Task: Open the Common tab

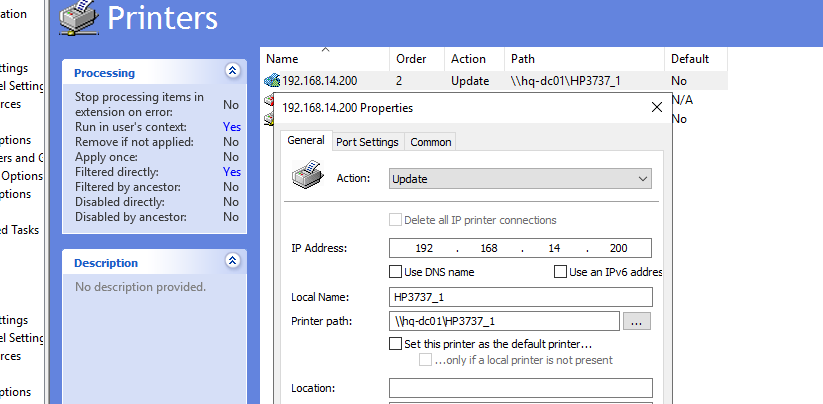Action: pos(430,142)
